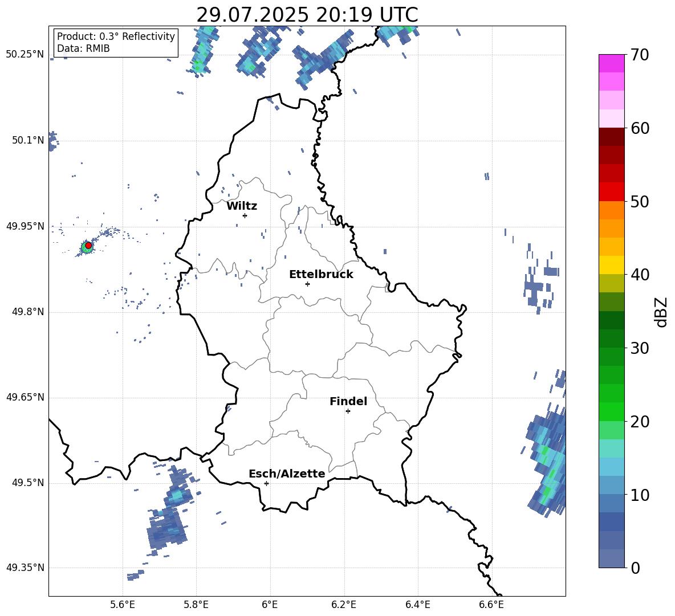The height and width of the screenshot is (616, 675).
Task: Pick the dark maroon colorbar swatch
Action: [x=611, y=137]
